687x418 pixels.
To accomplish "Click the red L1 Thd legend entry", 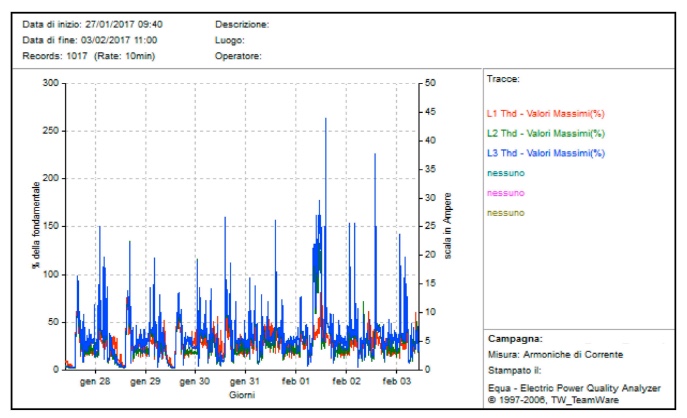I will [545, 113].
